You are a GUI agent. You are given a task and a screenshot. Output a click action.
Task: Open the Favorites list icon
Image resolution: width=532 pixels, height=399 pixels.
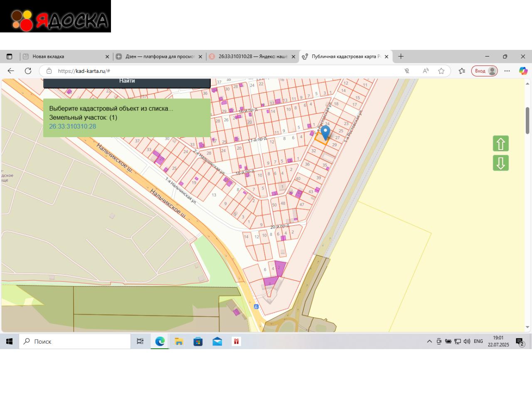[462, 71]
